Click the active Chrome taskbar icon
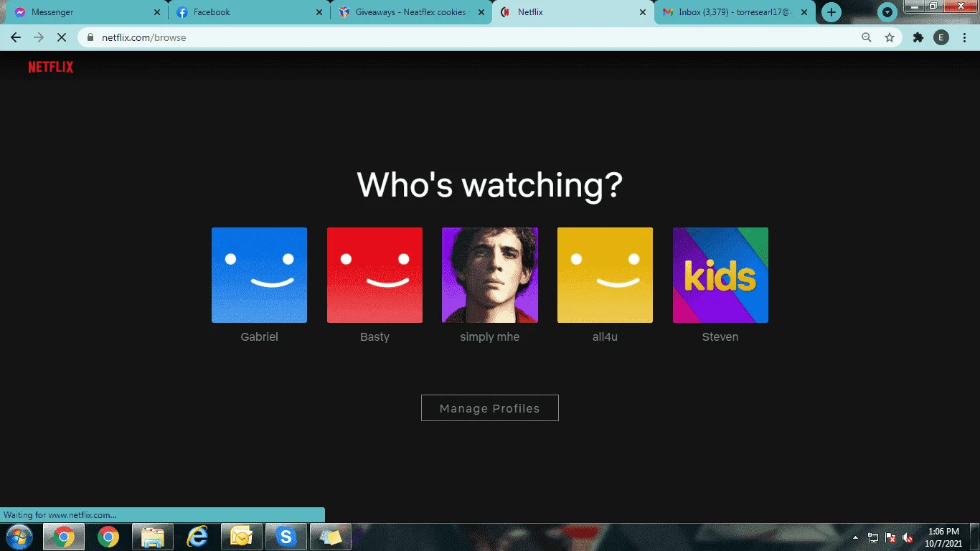Image resolution: width=980 pixels, height=551 pixels. coord(64,537)
